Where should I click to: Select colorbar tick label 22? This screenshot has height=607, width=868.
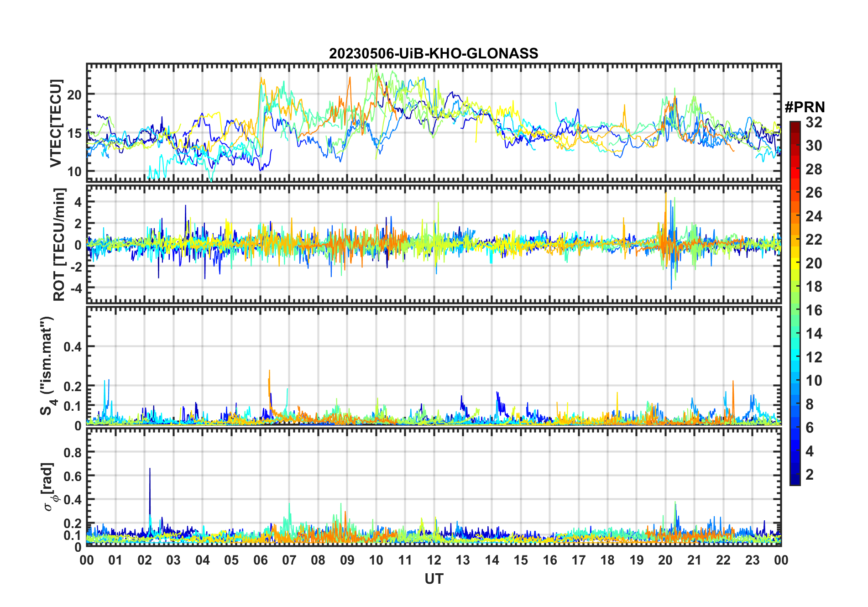click(814, 239)
